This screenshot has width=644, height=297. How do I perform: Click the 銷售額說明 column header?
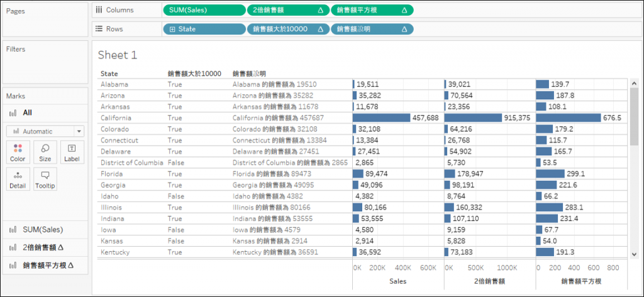pyautogui.click(x=249, y=74)
